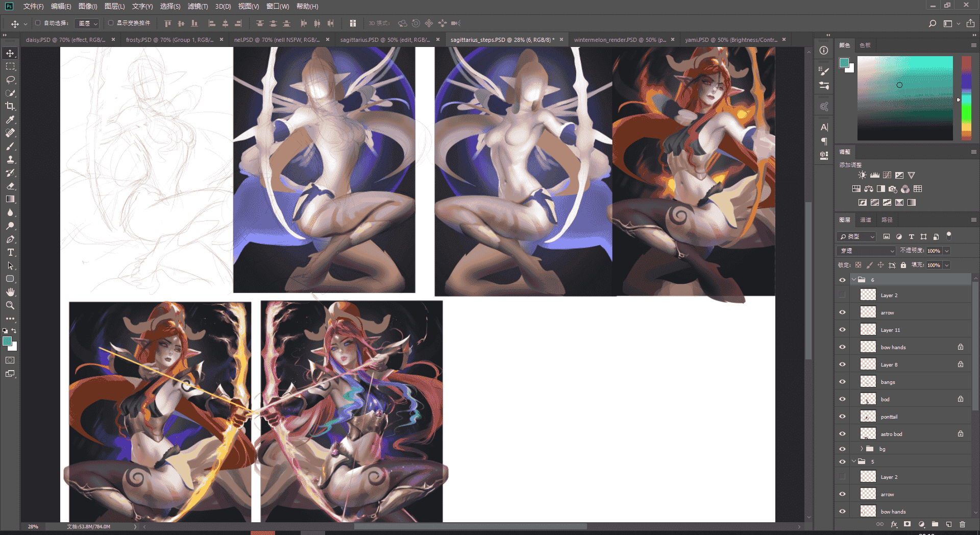980x535 pixels.
Task: Expand the bg layer group
Action: click(x=862, y=449)
